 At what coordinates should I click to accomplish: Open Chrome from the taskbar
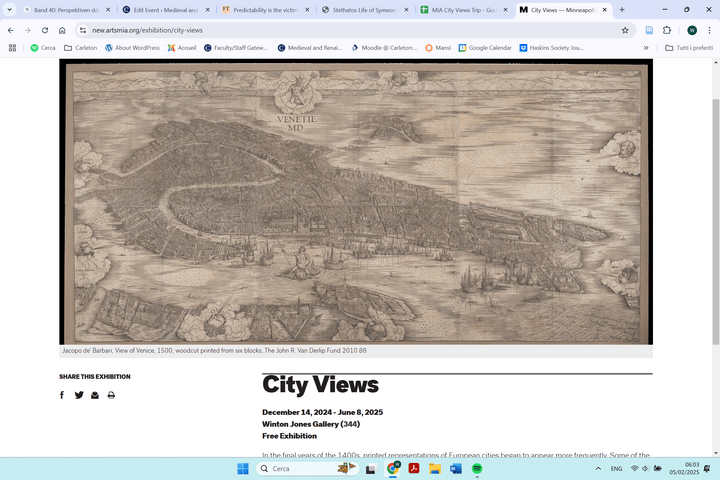(393, 469)
